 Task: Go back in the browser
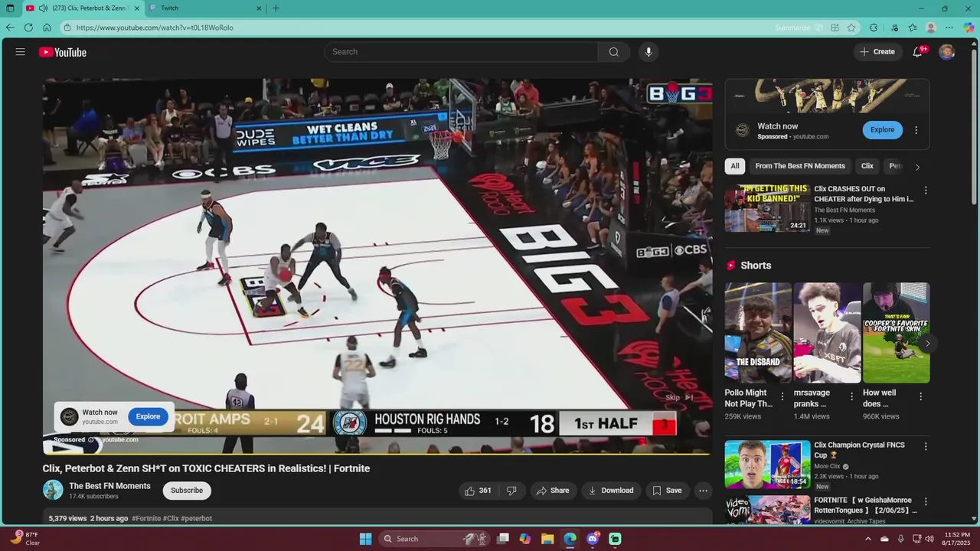coord(10,28)
